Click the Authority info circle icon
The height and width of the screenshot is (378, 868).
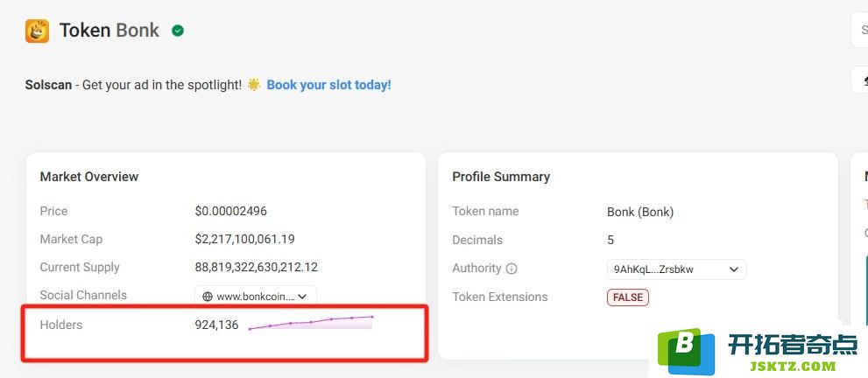click(x=512, y=269)
